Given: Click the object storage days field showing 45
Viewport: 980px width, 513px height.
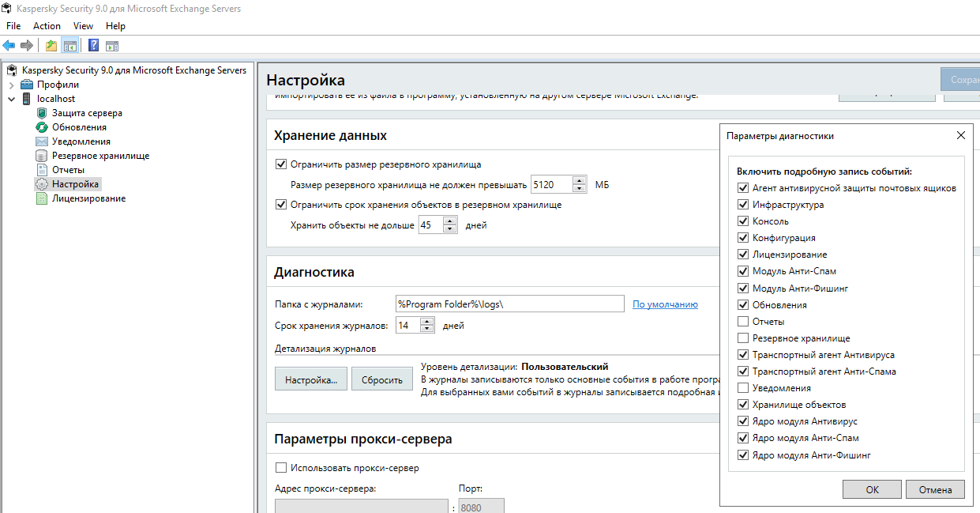Looking at the screenshot, I should [x=431, y=225].
